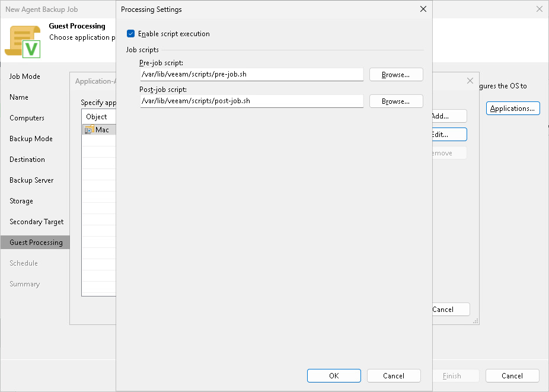Cancel the Processing Settings dialog
Image resolution: width=549 pixels, height=392 pixels.
click(x=394, y=375)
